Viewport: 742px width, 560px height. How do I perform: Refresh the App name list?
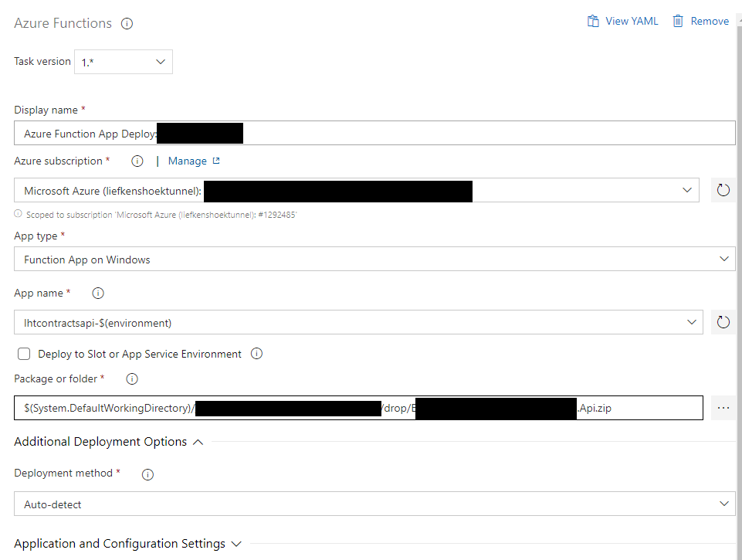[x=723, y=322]
